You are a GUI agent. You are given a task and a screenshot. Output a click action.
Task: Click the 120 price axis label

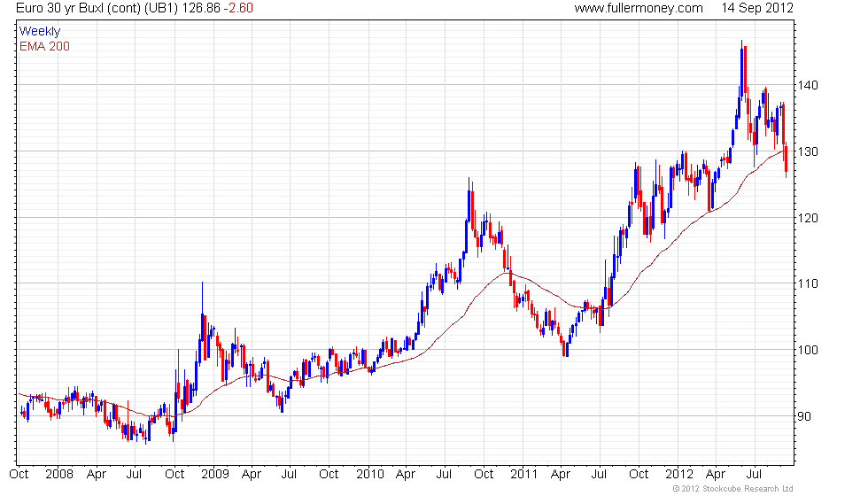pos(807,218)
